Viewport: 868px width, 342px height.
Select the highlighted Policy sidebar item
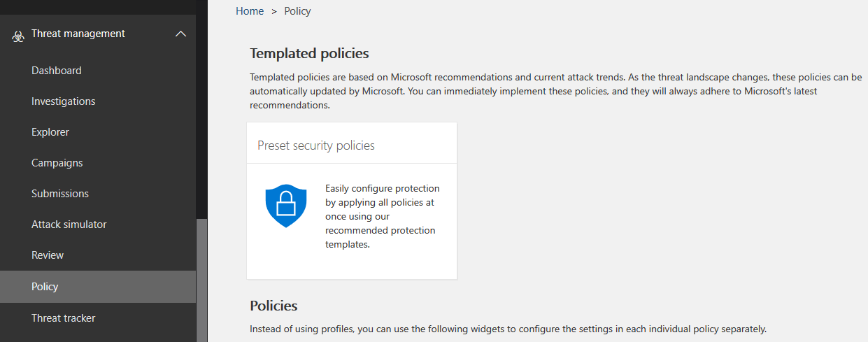tap(98, 287)
